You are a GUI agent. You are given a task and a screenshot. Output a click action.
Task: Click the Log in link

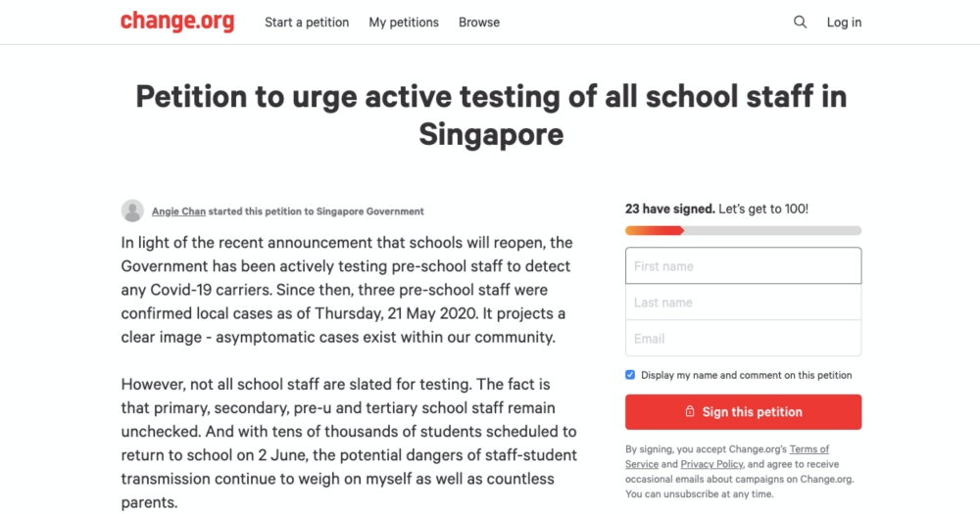point(844,23)
